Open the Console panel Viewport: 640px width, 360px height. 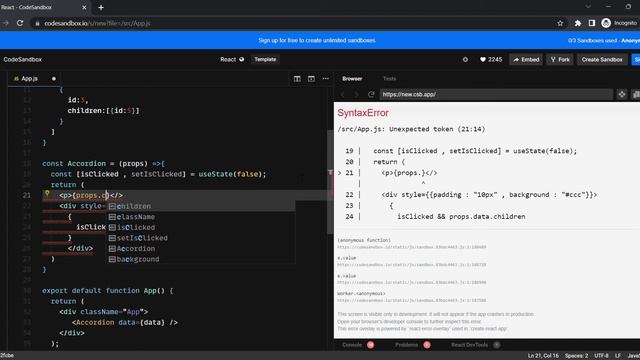click(352, 345)
